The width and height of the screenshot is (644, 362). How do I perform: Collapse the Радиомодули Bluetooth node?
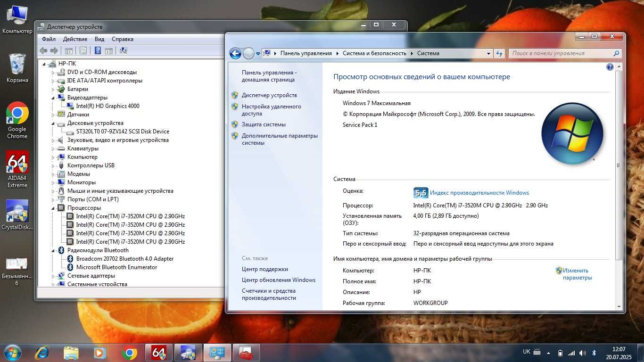53,251
